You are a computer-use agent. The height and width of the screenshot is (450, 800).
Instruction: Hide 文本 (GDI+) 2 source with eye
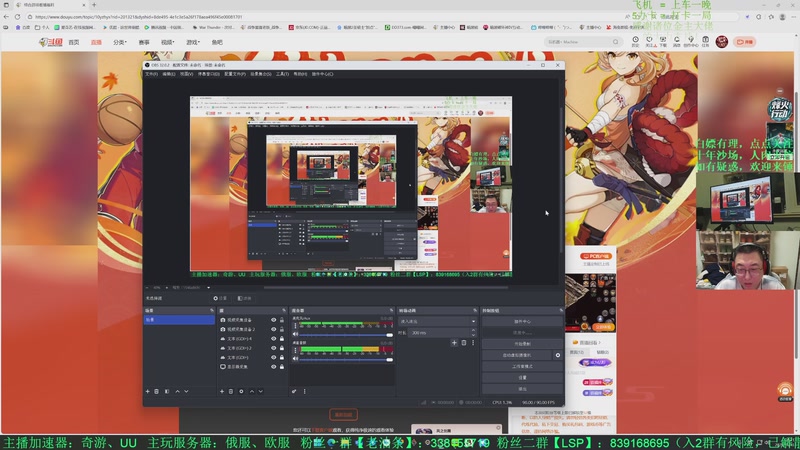click(x=273, y=348)
